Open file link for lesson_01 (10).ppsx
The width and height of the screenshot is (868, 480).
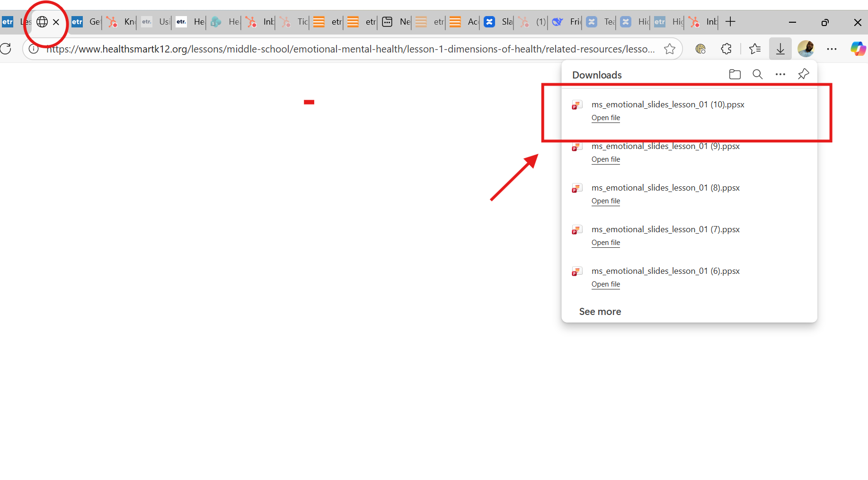(606, 118)
